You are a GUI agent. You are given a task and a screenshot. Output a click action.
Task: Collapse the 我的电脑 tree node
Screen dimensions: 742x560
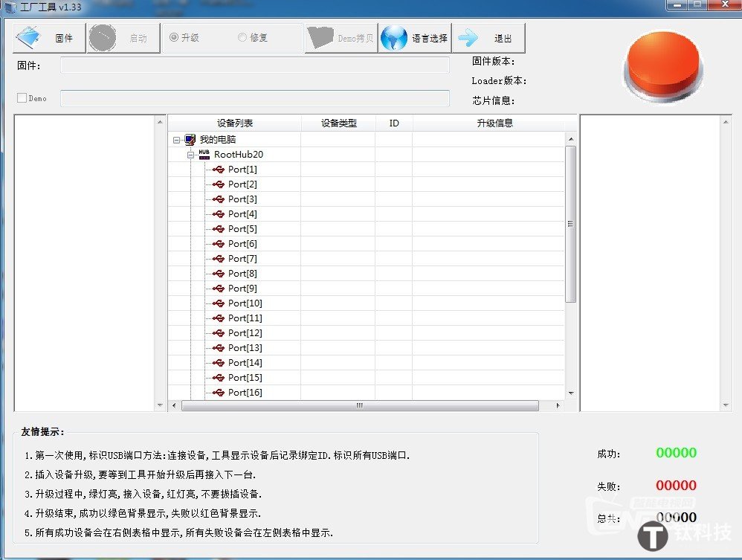(x=176, y=140)
